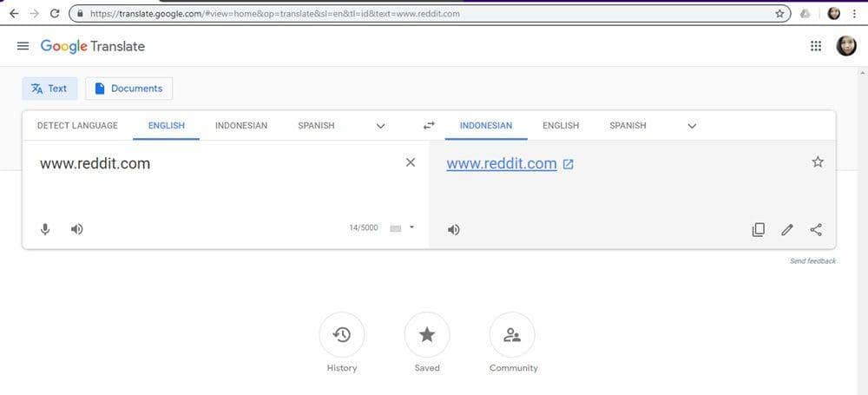Expand the source language list chevron

[380, 126]
